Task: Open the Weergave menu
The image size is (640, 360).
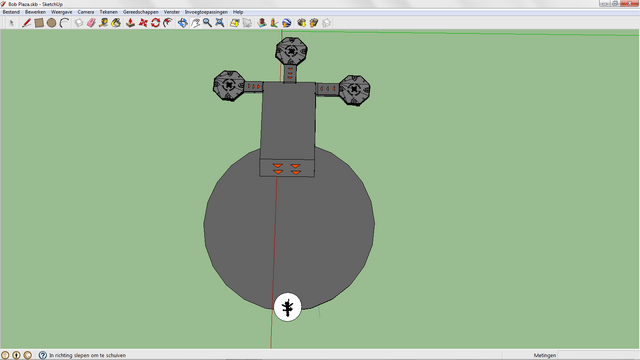Action: point(62,12)
